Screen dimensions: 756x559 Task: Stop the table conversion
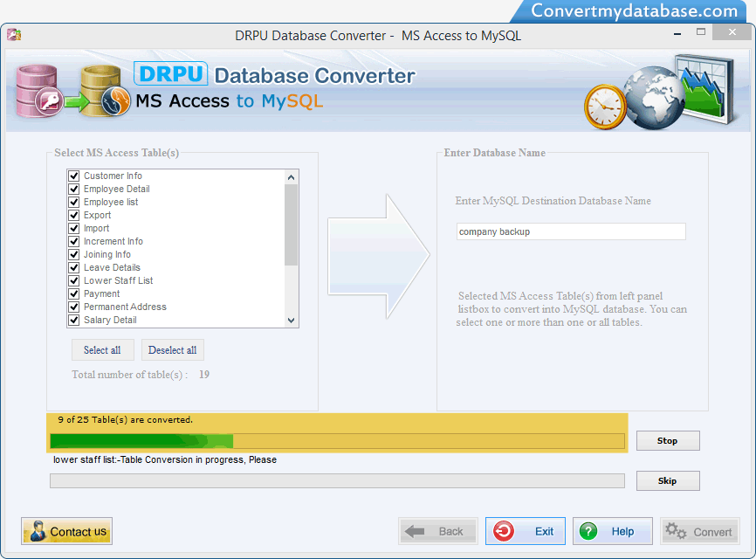click(668, 441)
